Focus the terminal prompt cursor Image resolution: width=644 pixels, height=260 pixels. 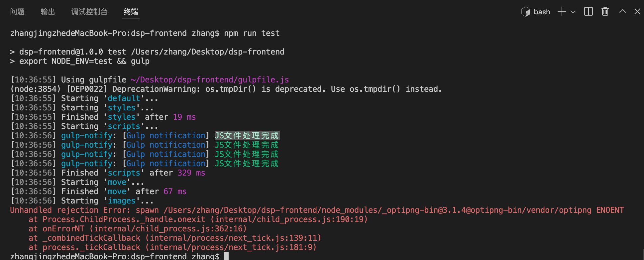pyautogui.click(x=226, y=256)
